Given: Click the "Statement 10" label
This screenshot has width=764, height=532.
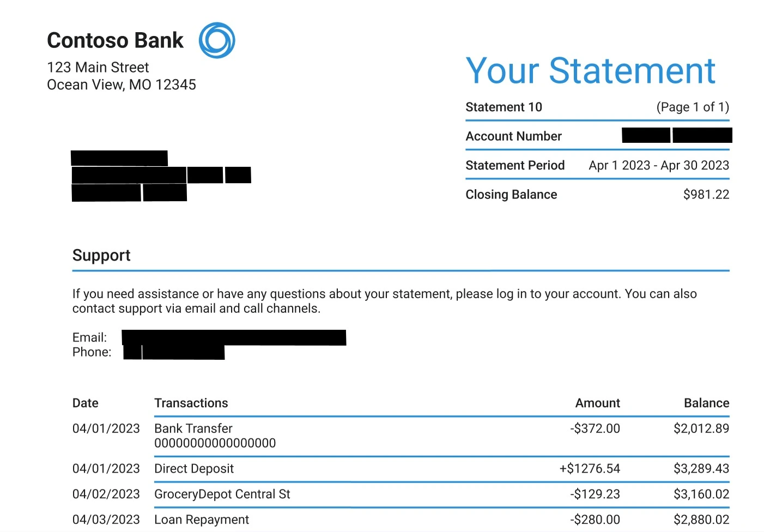Looking at the screenshot, I should [504, 107].
